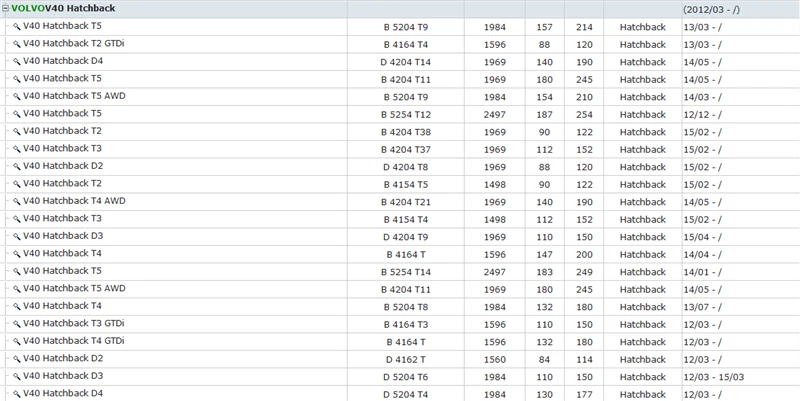The width and height of the screenshot is (800, 401).
Task: Click the date range 12/03 - 15/03
Action: (x=714, y=377)
